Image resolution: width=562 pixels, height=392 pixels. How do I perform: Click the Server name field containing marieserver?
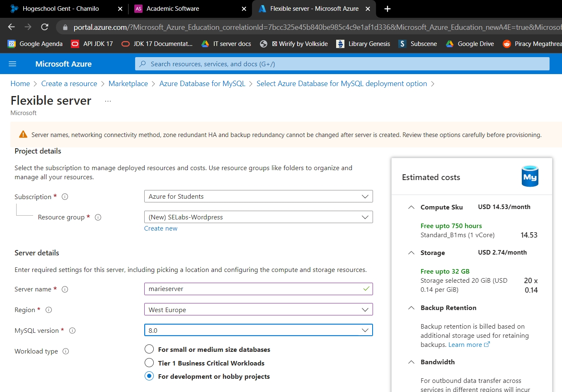(x=259, y=289)
